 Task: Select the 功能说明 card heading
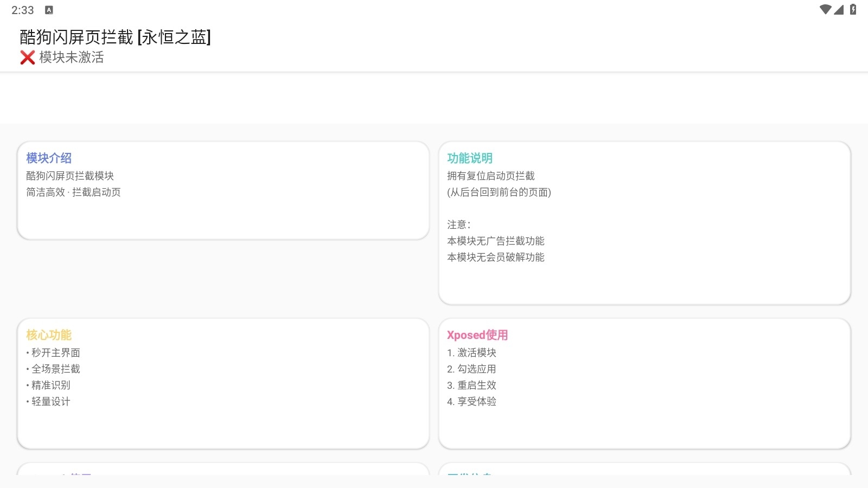pos(470,158)
